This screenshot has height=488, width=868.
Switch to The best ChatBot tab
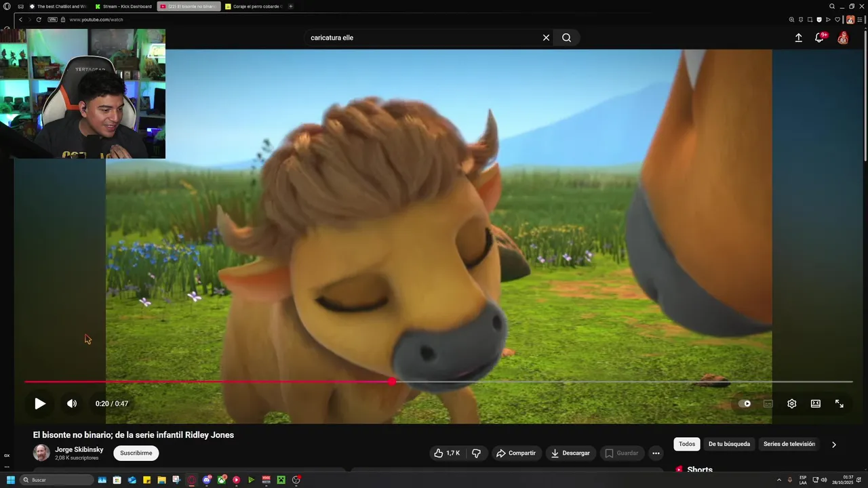click(58, 6)
